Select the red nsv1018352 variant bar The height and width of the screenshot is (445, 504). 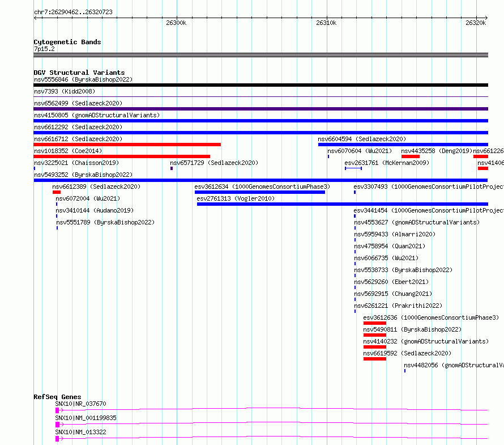point(122,156)
